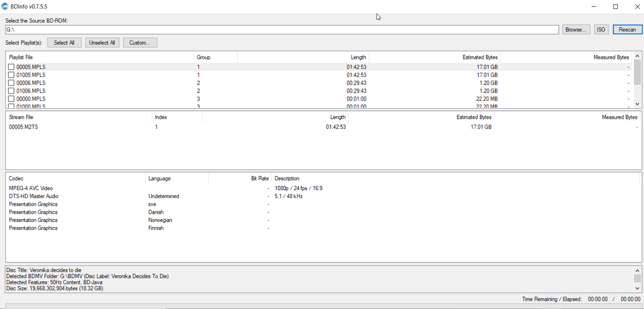
Task: Click disc info box scrollbar up arrow
Action: pyautogui.click(x=637, y=270)
